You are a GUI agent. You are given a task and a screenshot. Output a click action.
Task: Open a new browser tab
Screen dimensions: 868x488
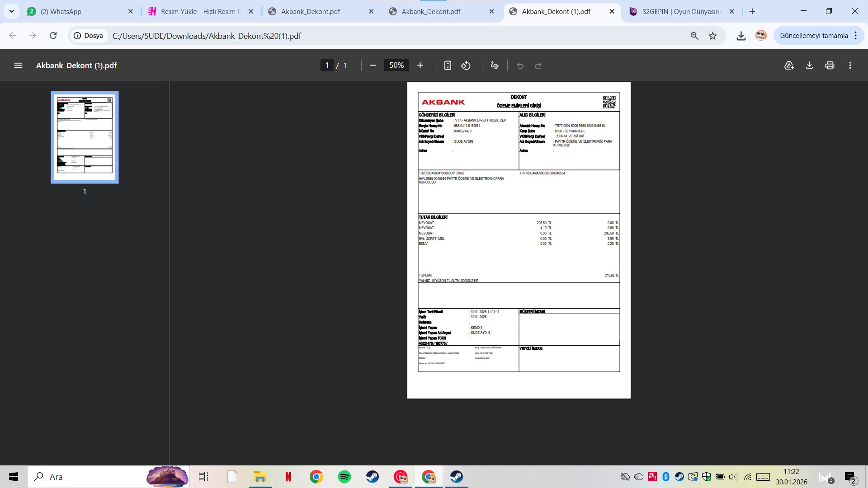(752, 12)
